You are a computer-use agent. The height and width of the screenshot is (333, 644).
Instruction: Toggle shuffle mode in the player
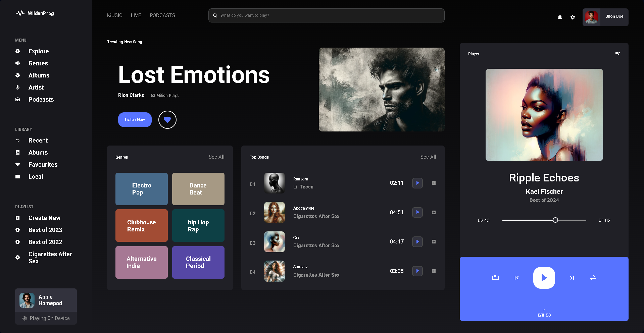click(x=593, y=278)
